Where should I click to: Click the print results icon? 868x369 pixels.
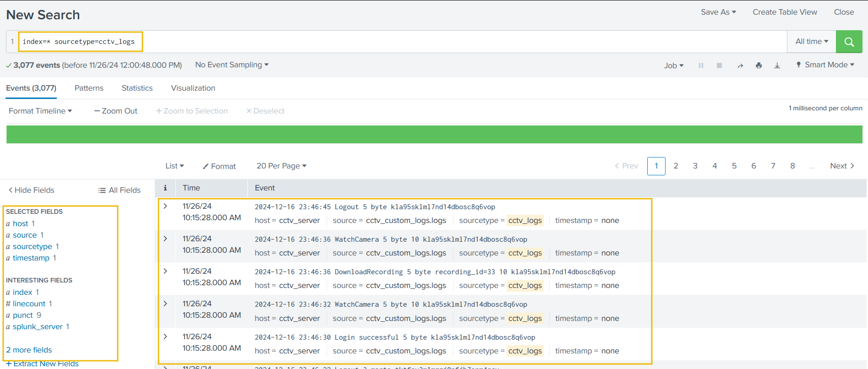point(759,65)
